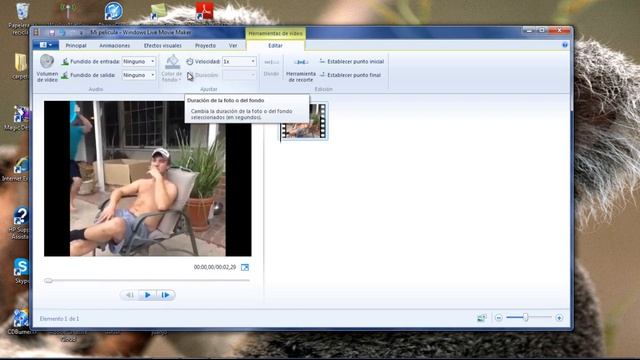The height and width of the screenshot is (360, 640).
Task: Open the Duración dropdown
Action: [x=253, y=75]
